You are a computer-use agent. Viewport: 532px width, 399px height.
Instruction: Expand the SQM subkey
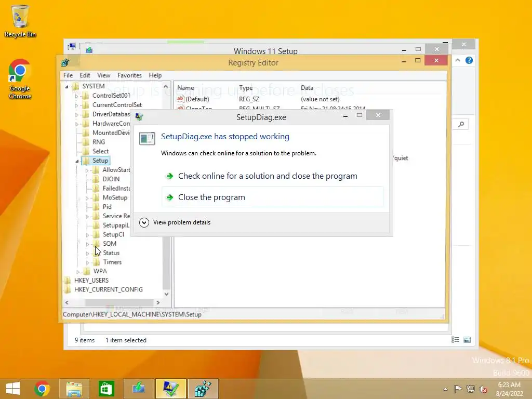87,244
